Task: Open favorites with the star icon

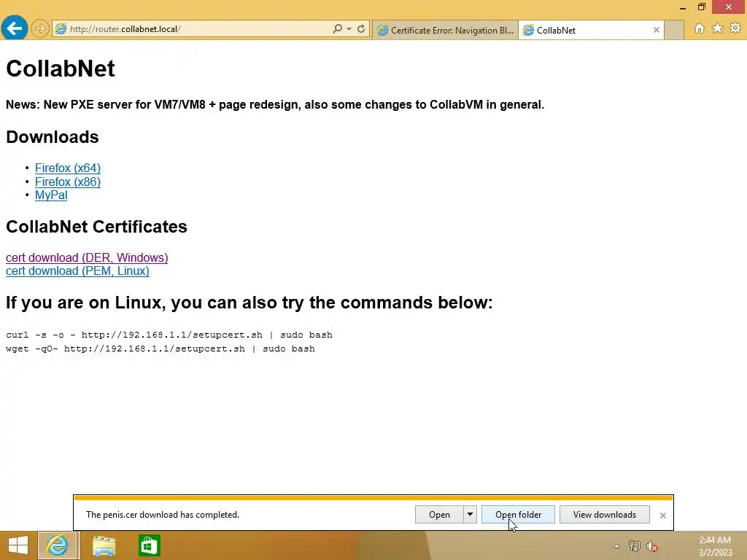Action: [717, 28]
